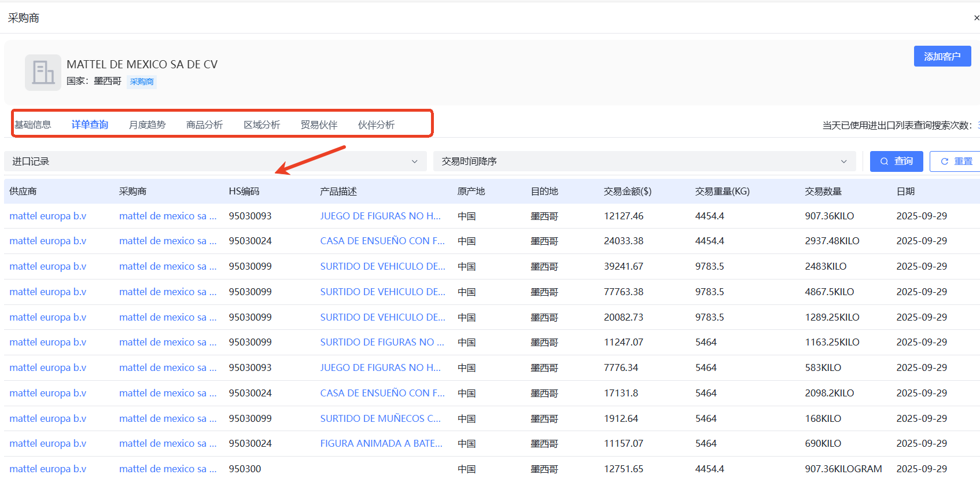Image resolution: width=980 pixels, height=478 pixels.
Task: Click the company building logo icon
Action: point(43,72)
